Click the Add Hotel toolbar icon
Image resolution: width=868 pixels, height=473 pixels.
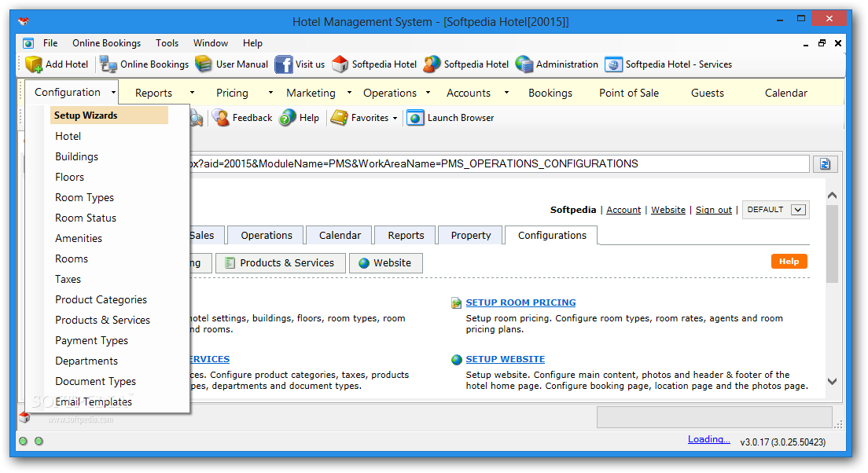click(34, 64)
